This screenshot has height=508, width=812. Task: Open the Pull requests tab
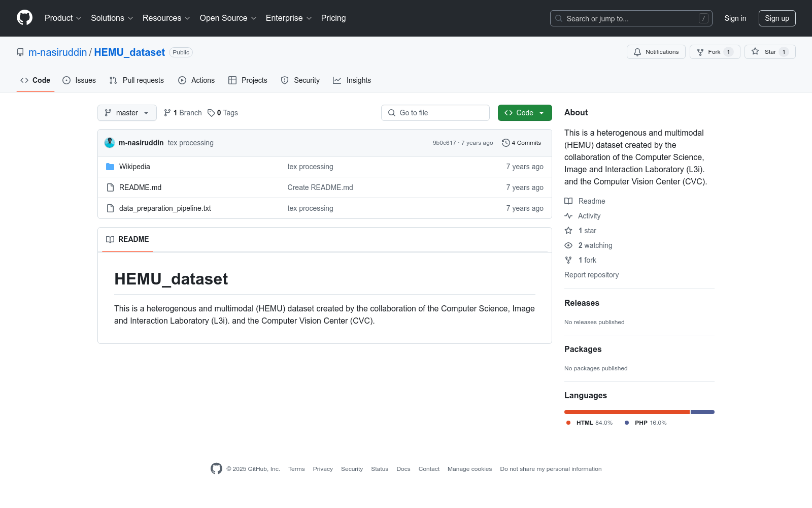click(137, 80)
